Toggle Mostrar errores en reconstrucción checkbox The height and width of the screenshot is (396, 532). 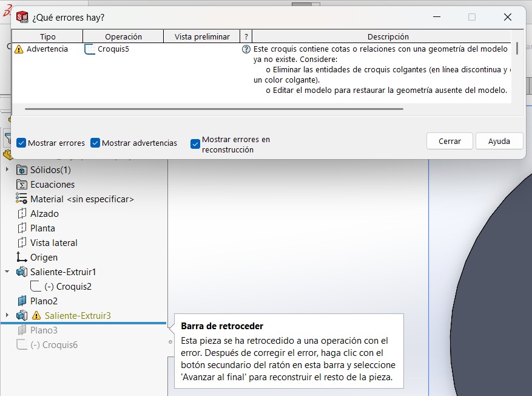click(195, 144)
